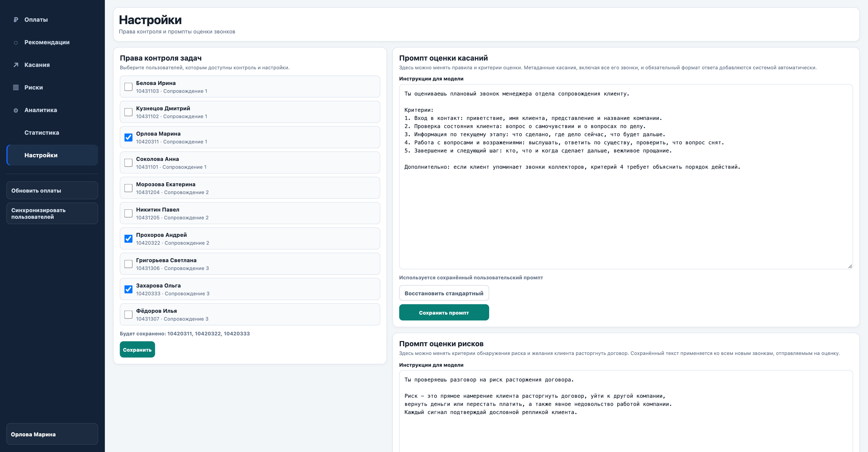Click the arrow icon beside Касания
This screenshot has height=452, width=868.
point(15,65)
